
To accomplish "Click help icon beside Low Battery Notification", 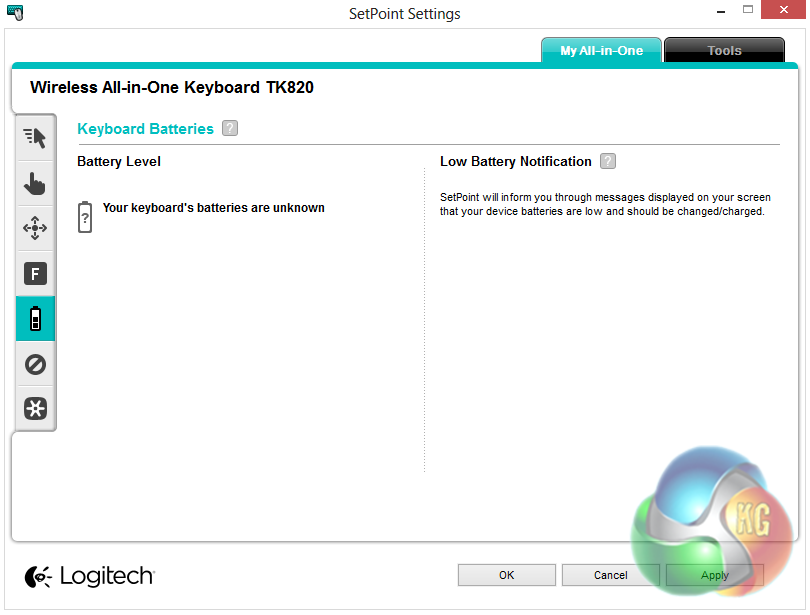I will 608,161.
